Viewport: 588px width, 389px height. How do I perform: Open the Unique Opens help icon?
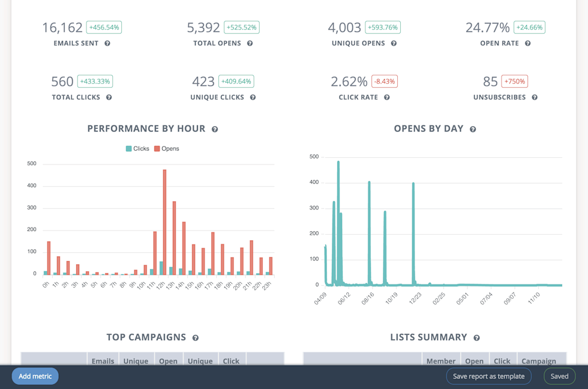[x=394, y=43]
